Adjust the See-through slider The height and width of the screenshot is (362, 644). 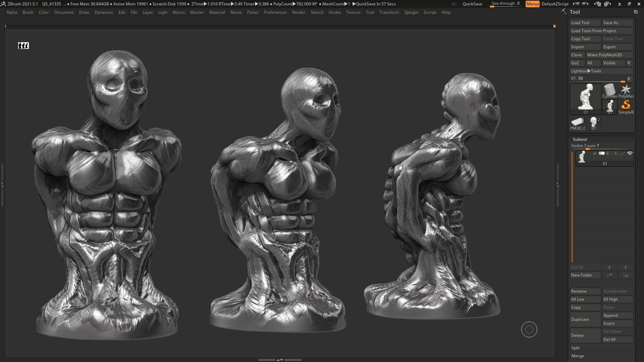[505, 4]
